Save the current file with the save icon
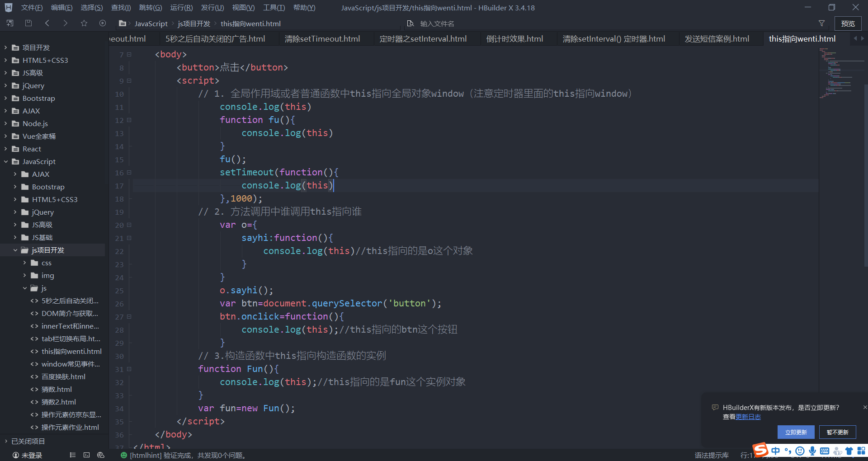The image size is (868, 461). point(28,23)
